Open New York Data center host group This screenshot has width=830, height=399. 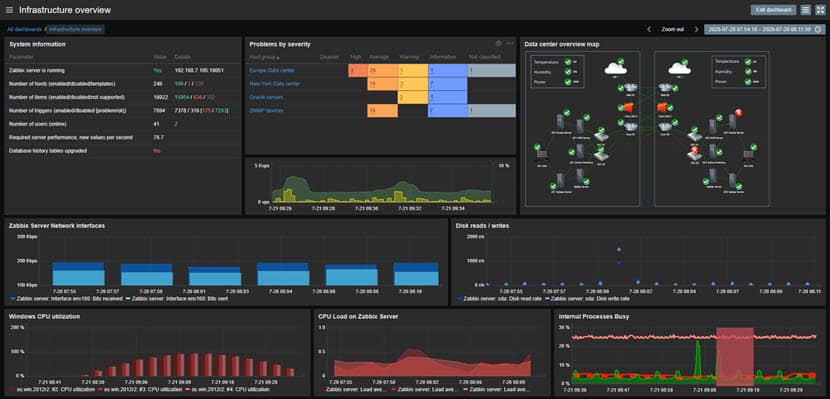click(x=275, y=84)
